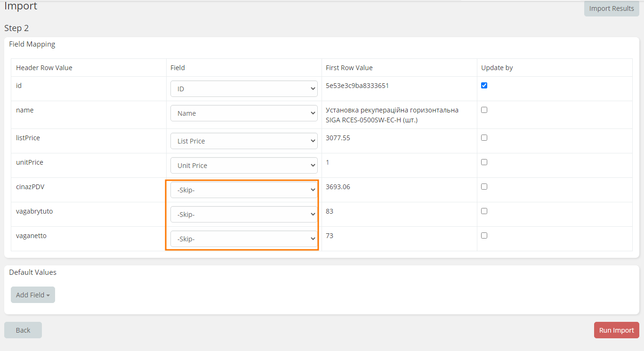Open Import Results
The image size is (644, 351).
(x=611, y=8)
